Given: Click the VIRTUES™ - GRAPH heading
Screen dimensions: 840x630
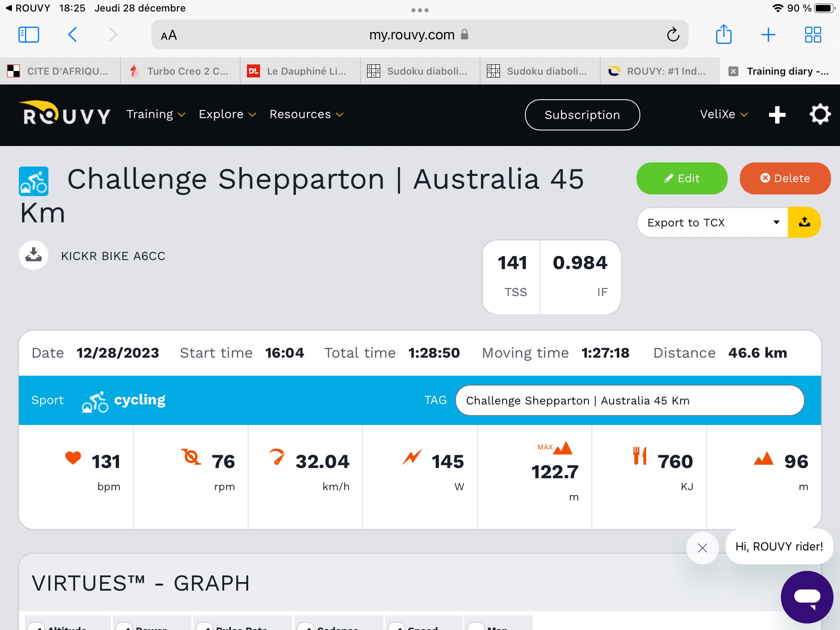Looking at the screenshot, I should click(141, 583).
